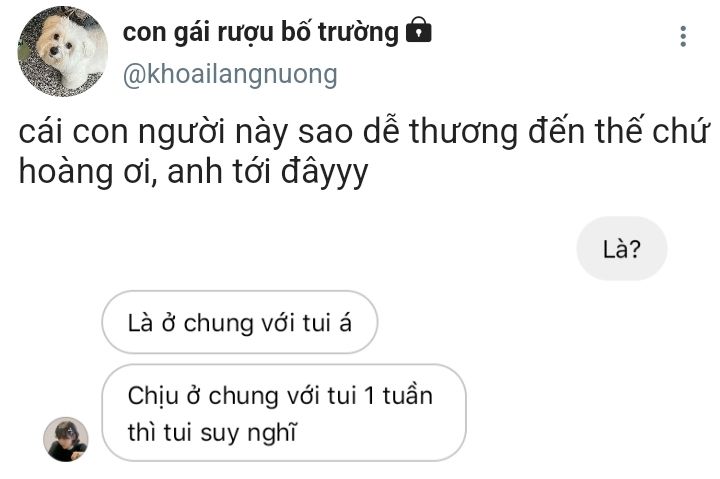This screenshot has height=479, width=720.
Task: Click the word 'đâyyy' ending the tweet
Action: pos(324,173)
